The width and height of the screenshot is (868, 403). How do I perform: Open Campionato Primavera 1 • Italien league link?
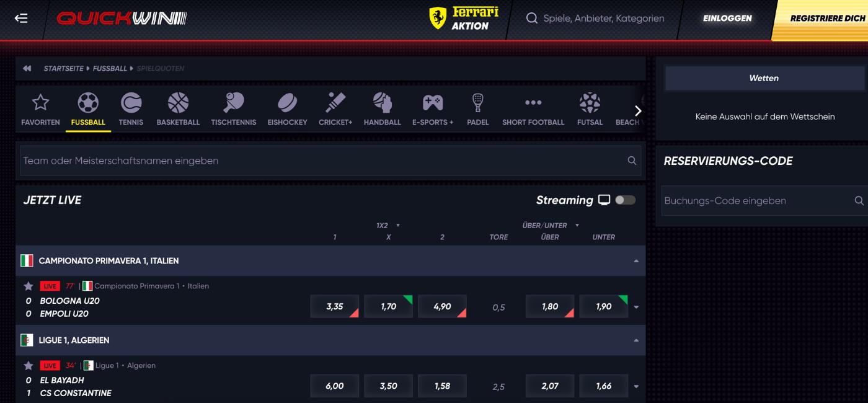click(x=151, y=286)
